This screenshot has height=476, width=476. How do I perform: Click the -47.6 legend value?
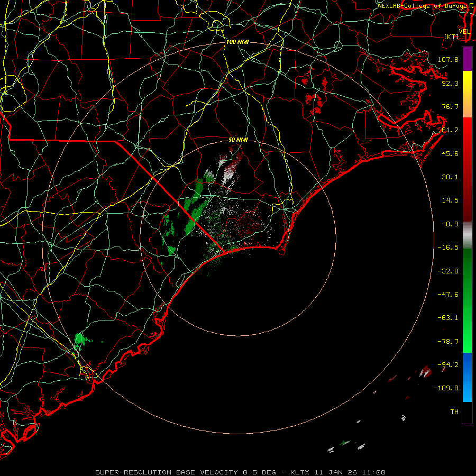click(x=448, y=295)
